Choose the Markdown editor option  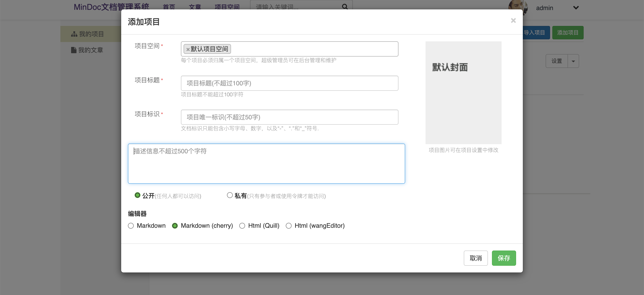coord(131,226)
